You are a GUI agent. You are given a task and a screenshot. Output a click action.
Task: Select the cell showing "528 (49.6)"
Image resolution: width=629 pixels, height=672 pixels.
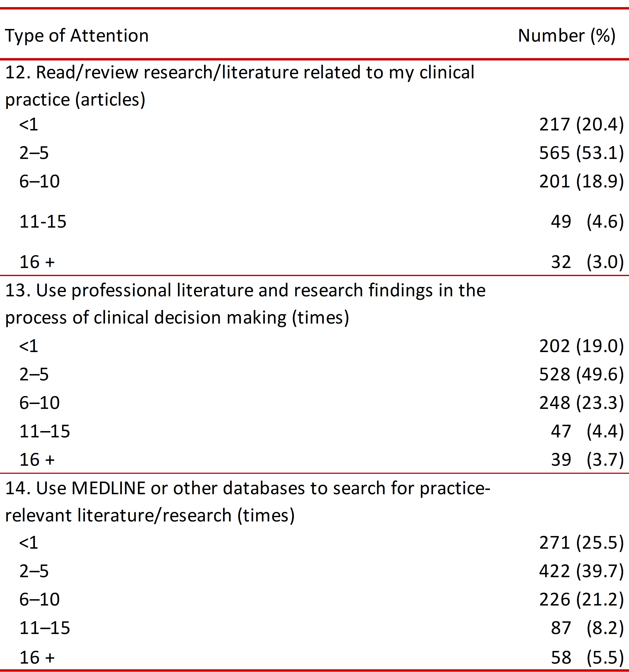point(581,374)
